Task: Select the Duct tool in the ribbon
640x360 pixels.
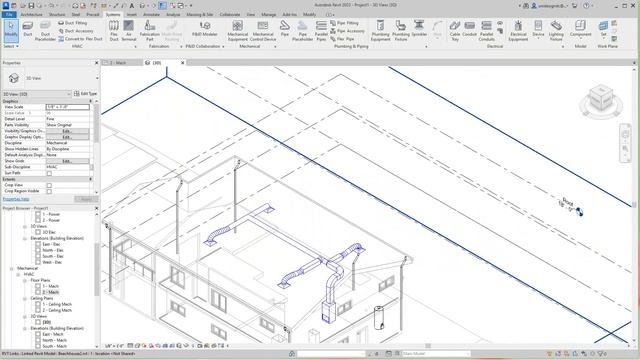Action: [28, 29]
